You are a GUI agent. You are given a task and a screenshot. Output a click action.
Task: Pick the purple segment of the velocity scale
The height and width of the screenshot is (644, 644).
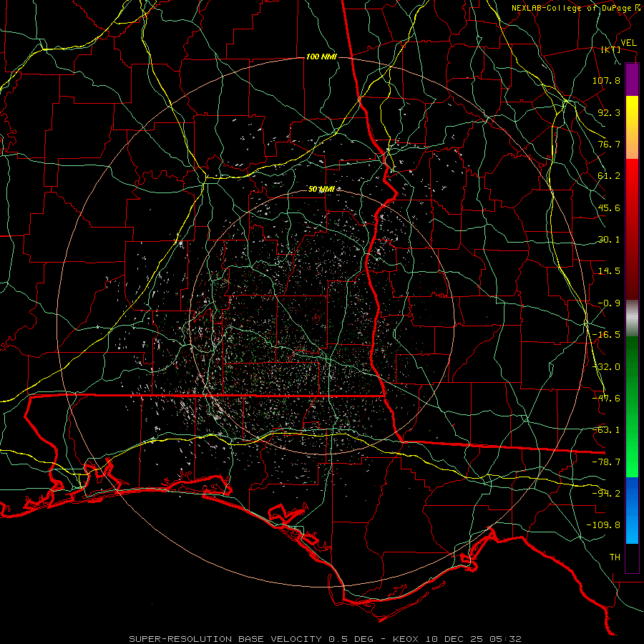pyautogui.click(x=632, y=79)
